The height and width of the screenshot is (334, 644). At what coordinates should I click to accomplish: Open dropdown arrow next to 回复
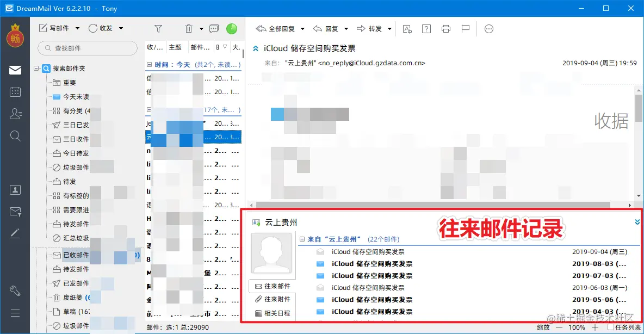point(346,29)
